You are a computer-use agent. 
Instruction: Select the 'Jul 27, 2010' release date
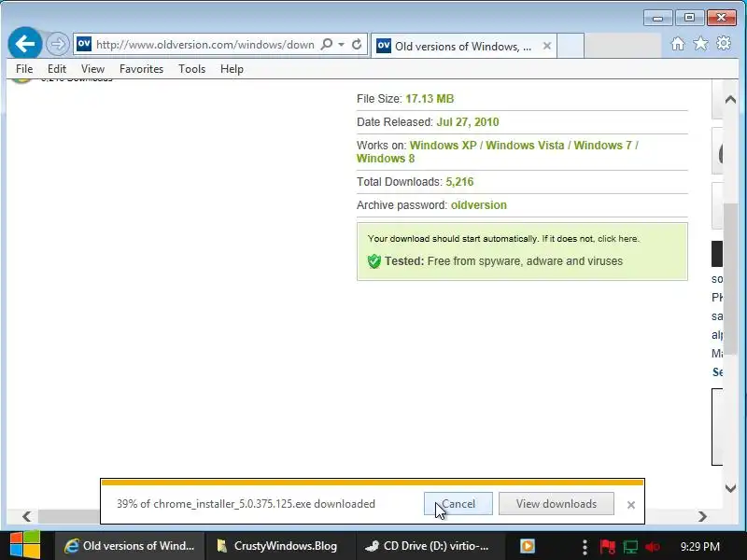pyautogui.click(x=468, y=122)
